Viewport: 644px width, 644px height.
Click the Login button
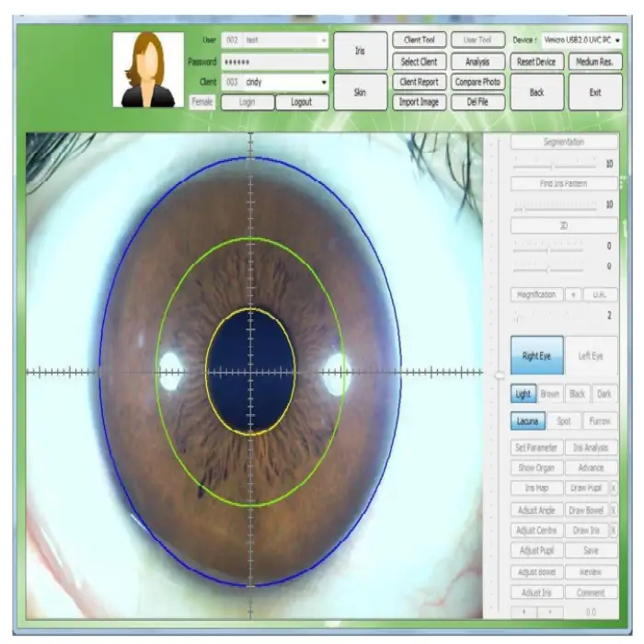(247, 102)
